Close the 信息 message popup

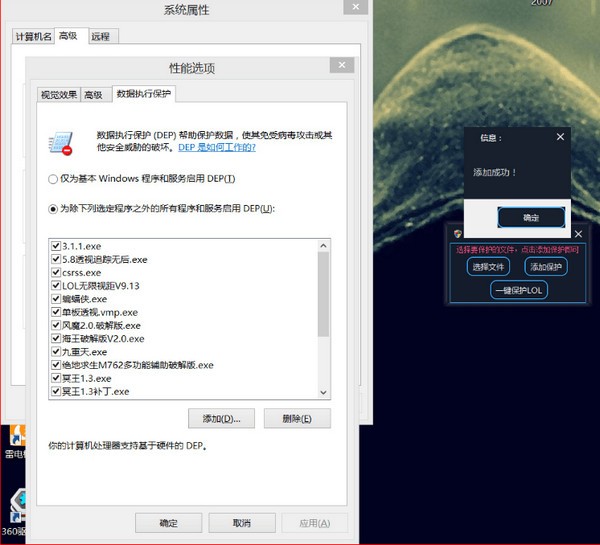coord(560,137)
